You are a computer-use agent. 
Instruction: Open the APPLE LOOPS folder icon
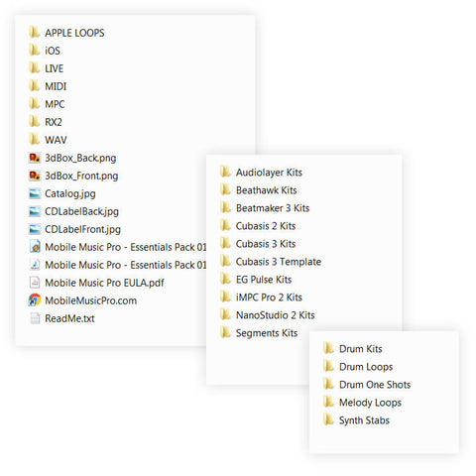(x=34, y=33)
